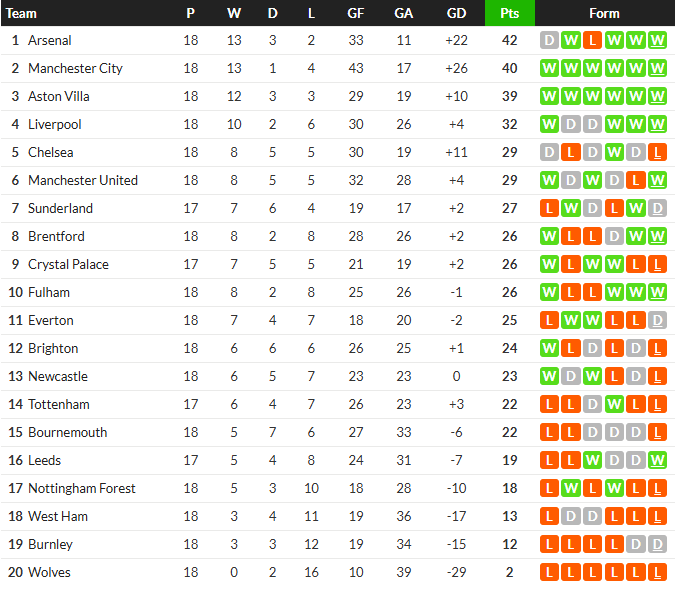This screenshot has width=677, height=591.
Task: Click Burnley's underlined draw form badge
Action: pyautogui.click(x=657, y=544)
